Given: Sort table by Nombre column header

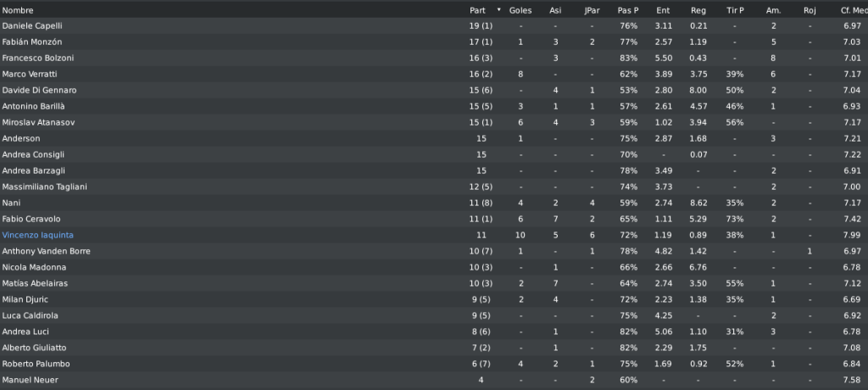Looking at the screenshot, I should click(x=18, y=10).
